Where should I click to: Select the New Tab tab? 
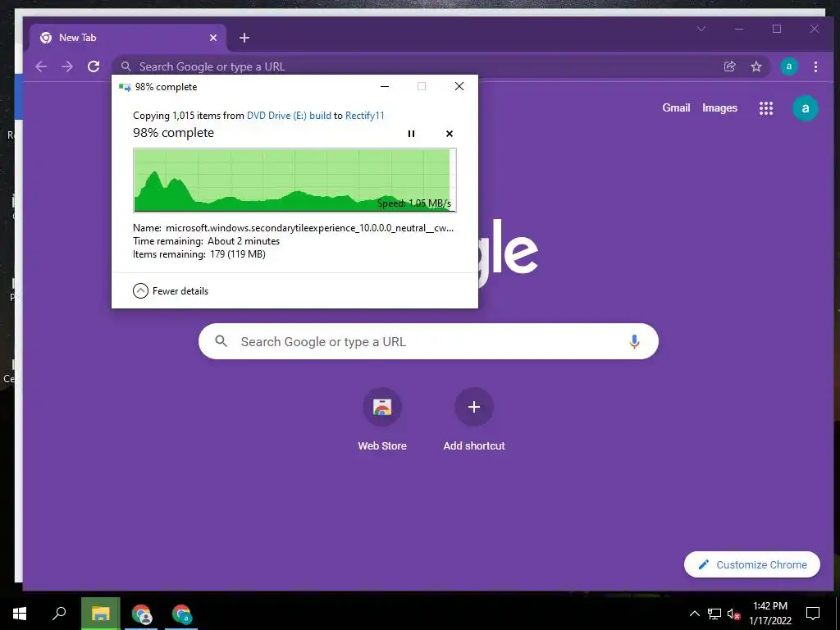point(129,38)
